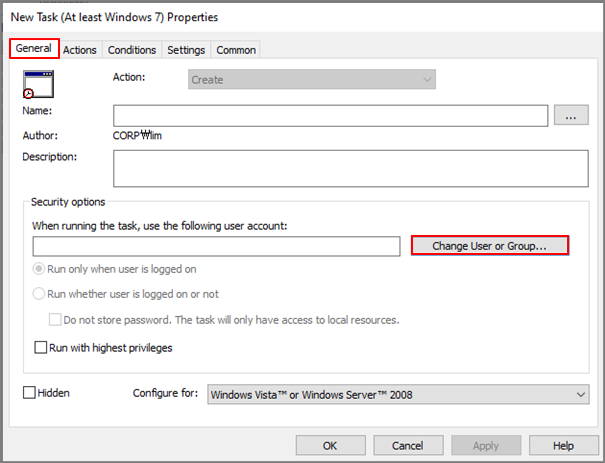Viewport: 605px width, 463px height.
Task: Expand the Configure for dropdown
Action: 398,394
